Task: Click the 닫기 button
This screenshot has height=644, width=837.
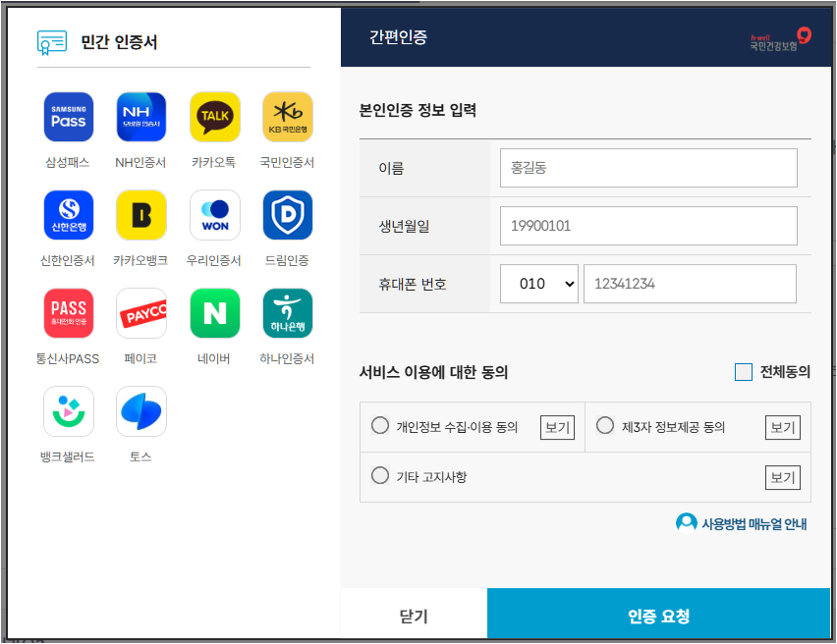Action: click(414, 615)
